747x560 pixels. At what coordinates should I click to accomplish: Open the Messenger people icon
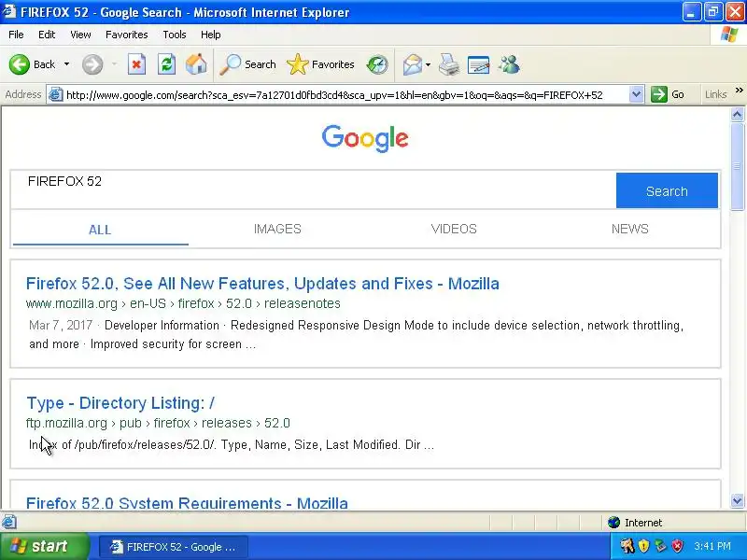pos(509,64)
